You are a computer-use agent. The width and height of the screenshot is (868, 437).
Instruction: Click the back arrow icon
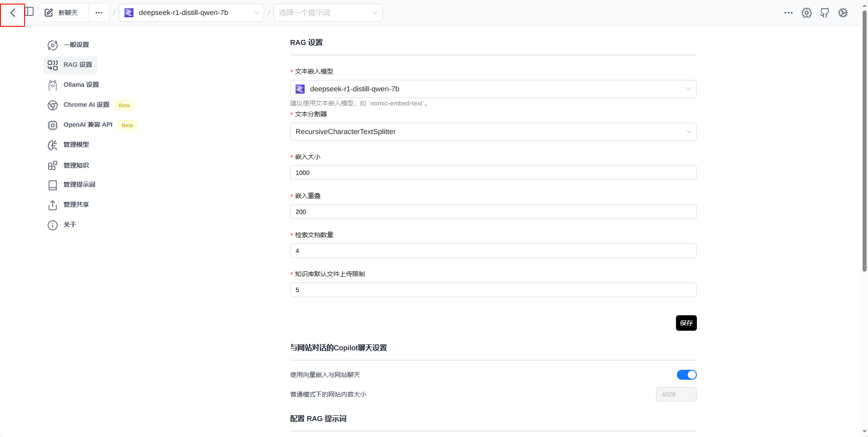[x=13, y=13]
